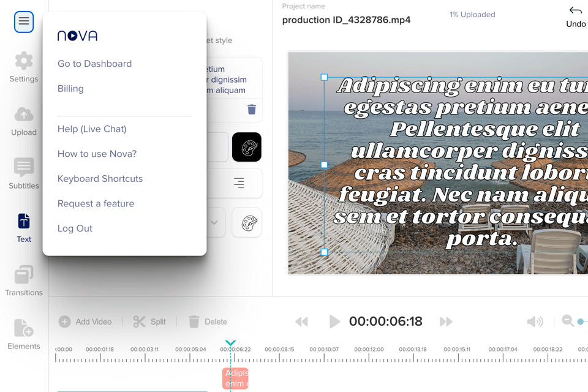Image resolution: width=588 pixels, height=392 pixels.
Task: Open the Elements panel
Action: pyautogui.click(x=24, y=334)
